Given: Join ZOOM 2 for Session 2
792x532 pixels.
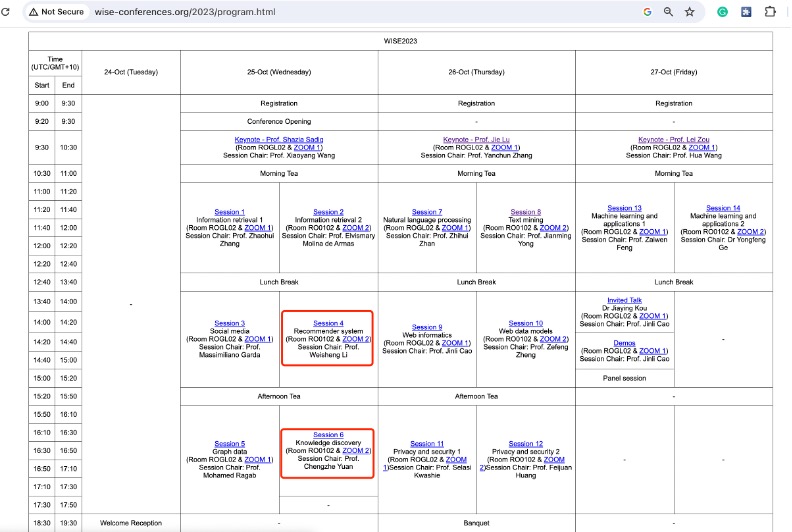Looking at the screenshot, I should coord(356,228).
